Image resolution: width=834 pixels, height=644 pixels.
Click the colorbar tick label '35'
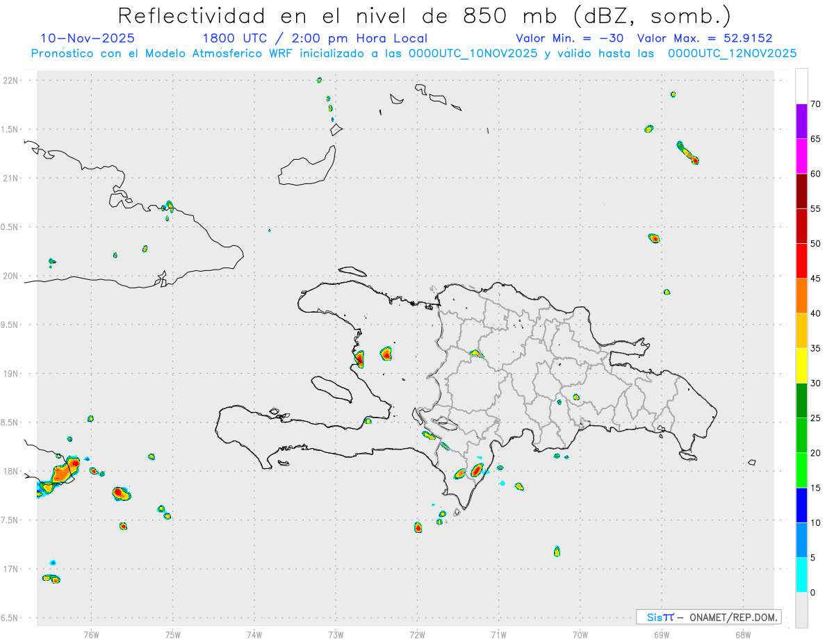click(x=816, y=348)
